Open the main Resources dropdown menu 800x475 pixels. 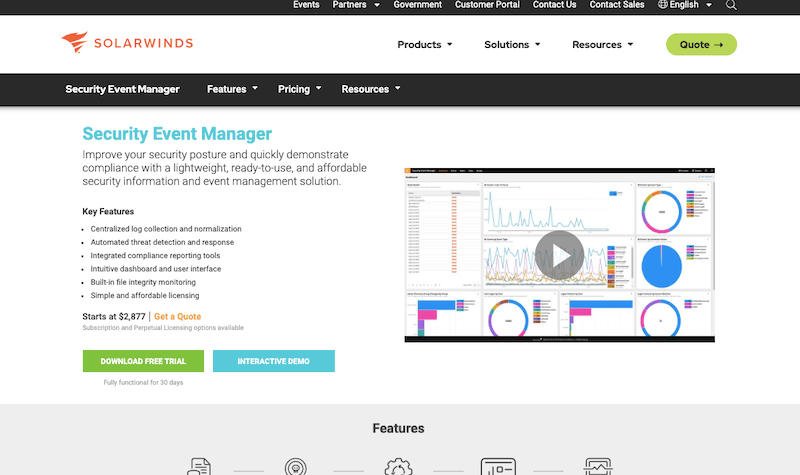603,44
